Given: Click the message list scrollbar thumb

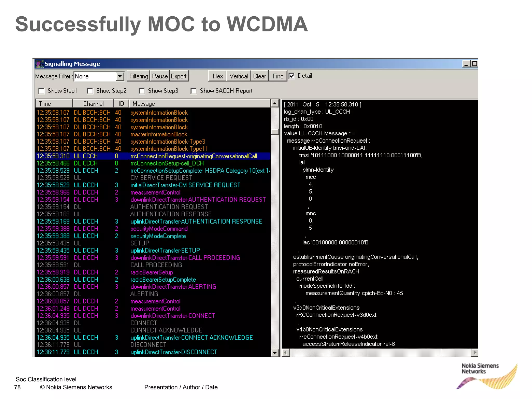Looking at the screenshot, I should (x=275, y=131).
